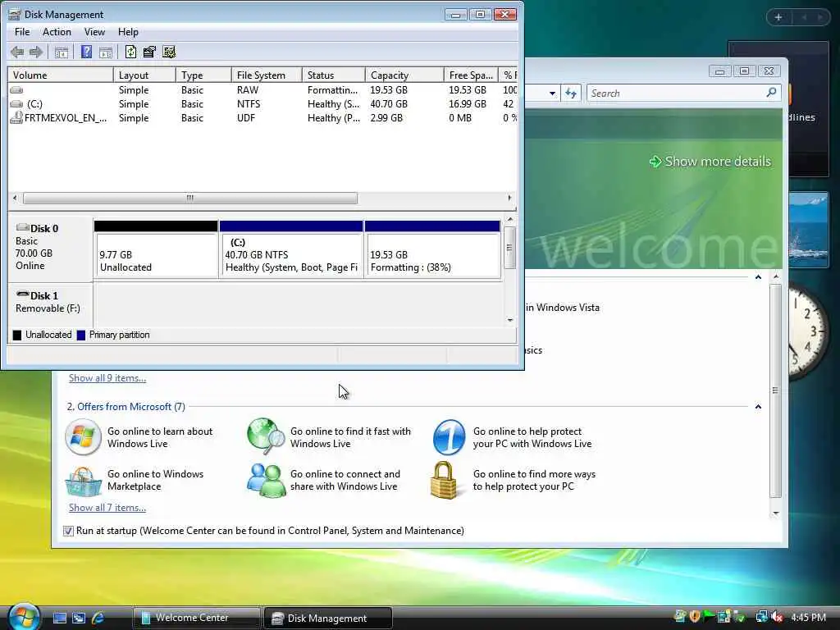Open the View menu
Image resolution: width=840 pixels, height=630 pixels.
pyautogui.click(x=94, y=32)
